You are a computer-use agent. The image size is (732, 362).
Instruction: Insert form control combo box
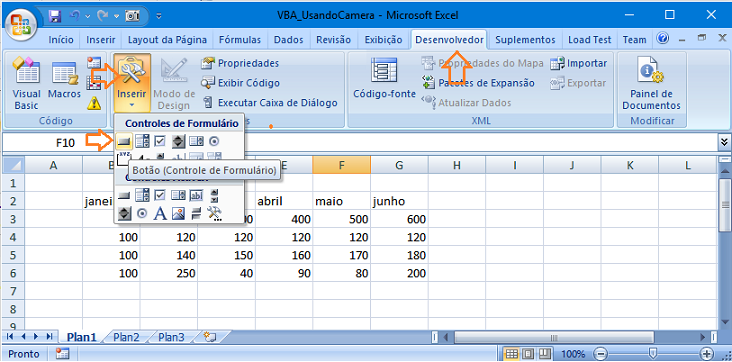tap(142, 141)
